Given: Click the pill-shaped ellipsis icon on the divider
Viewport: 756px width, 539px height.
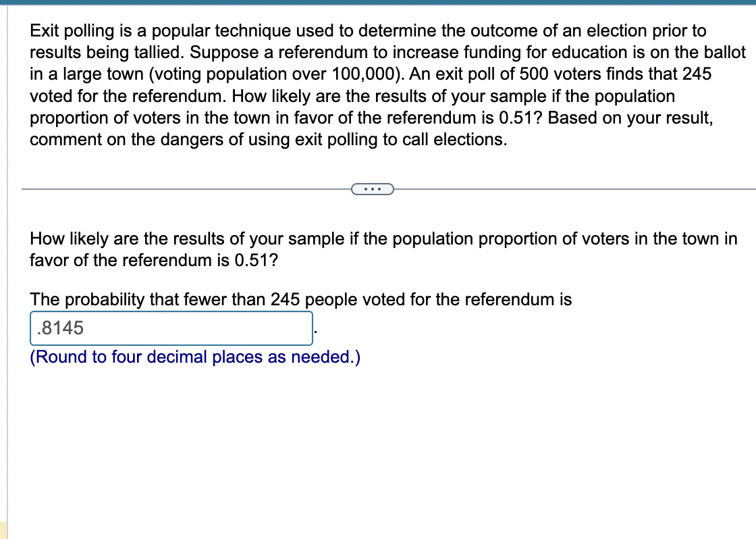Looking at the screenshot, I should click(372, 188).
